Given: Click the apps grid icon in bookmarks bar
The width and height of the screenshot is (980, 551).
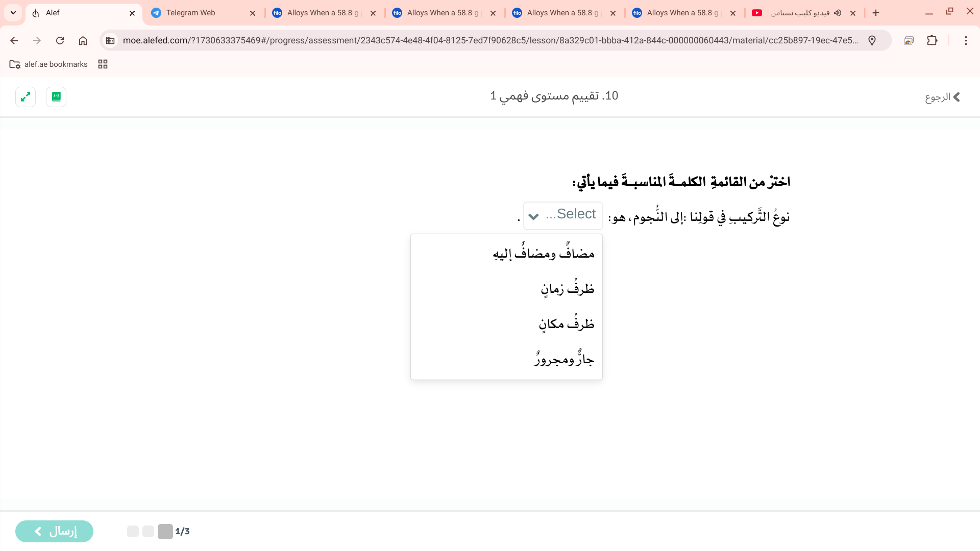Looking at the screenshot, I should pyautogui.click(x=103, y=64).
